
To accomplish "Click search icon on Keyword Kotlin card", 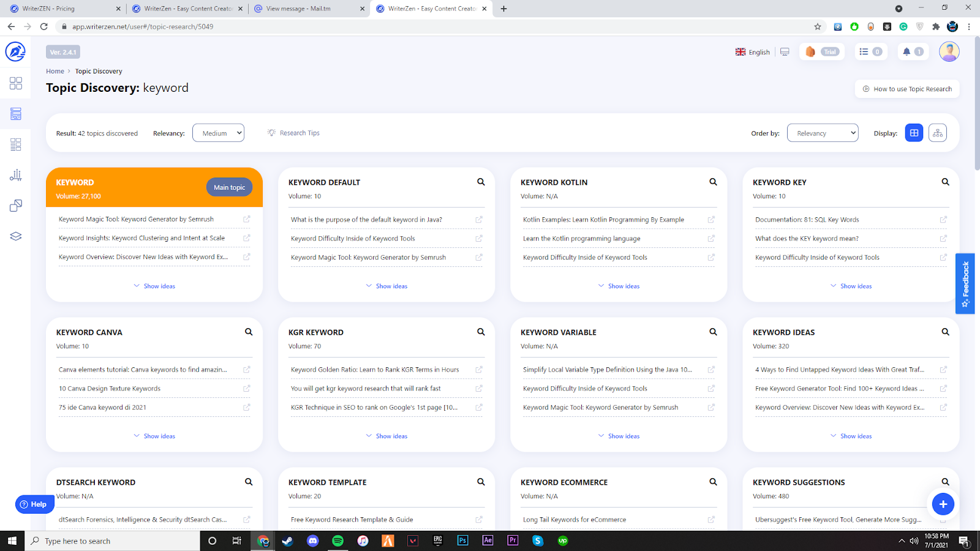I will click(713, 182).
